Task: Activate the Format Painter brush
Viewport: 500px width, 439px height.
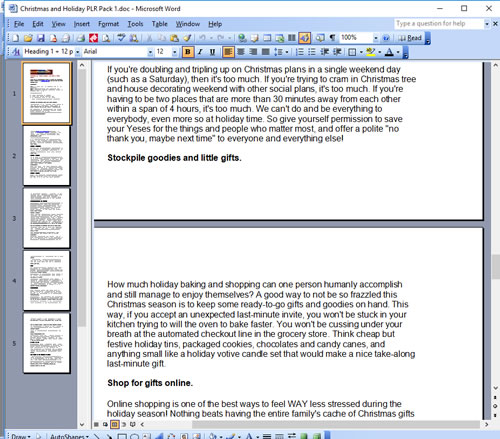Action: 187,38
